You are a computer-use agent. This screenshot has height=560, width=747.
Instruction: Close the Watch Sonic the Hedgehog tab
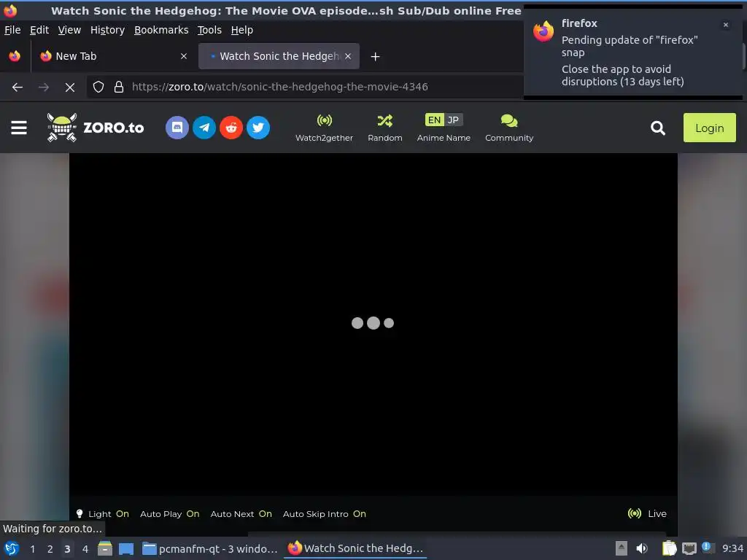[x=348, y=56]
